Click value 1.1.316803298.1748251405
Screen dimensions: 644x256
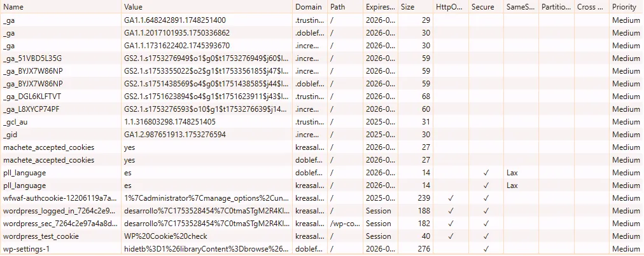[170, 122]
